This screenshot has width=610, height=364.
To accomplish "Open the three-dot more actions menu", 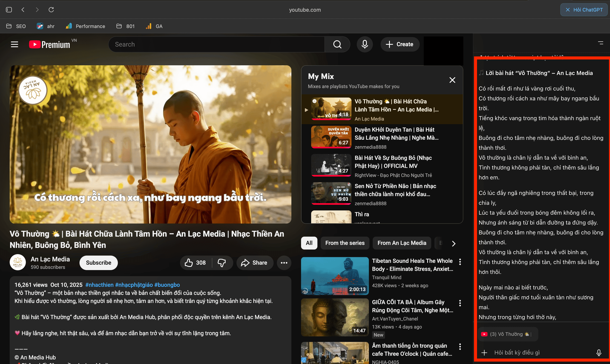I will tap(284, 263).
